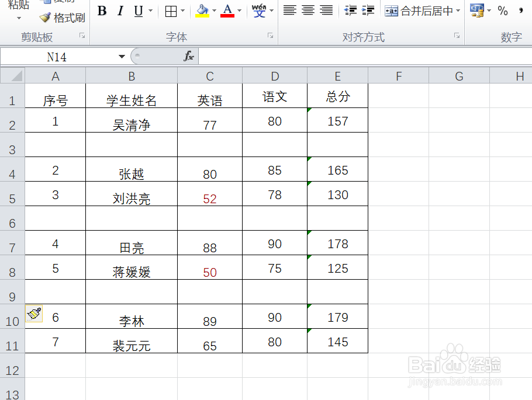Screen dimensions: 532x400
Task: Open the Name Box dropdown
Action: 122,57
